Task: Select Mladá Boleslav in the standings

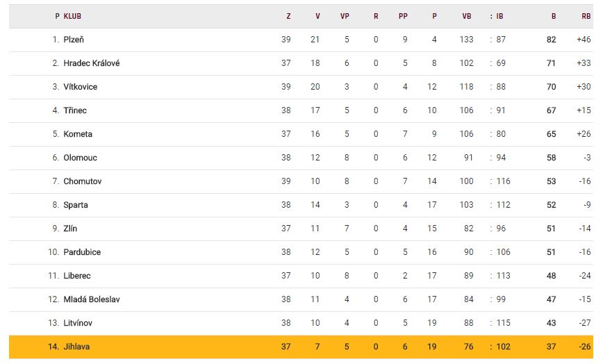Action: [91, 299]
